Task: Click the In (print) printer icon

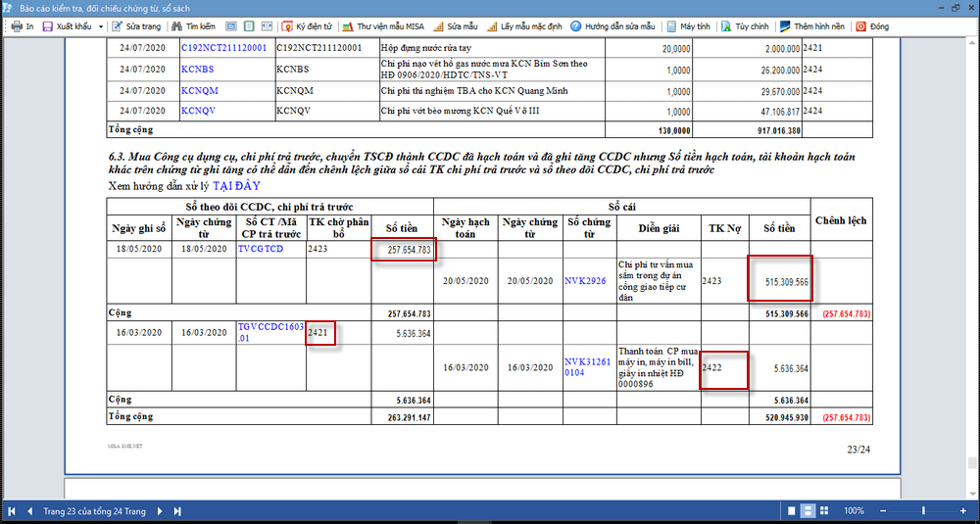Action: (17, 26)
